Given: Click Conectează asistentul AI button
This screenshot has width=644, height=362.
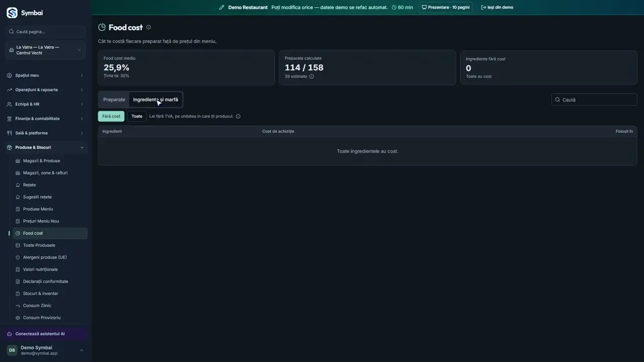Looking at the screenshot, I should coord(45,334).
